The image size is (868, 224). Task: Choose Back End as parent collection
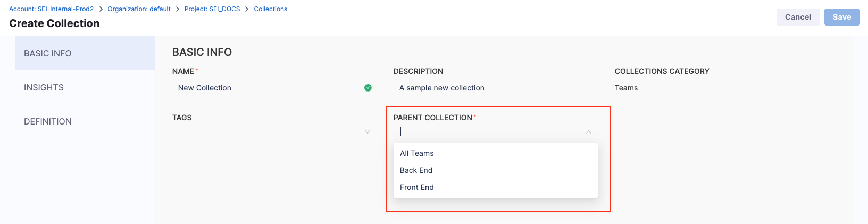tap(416, 170)
